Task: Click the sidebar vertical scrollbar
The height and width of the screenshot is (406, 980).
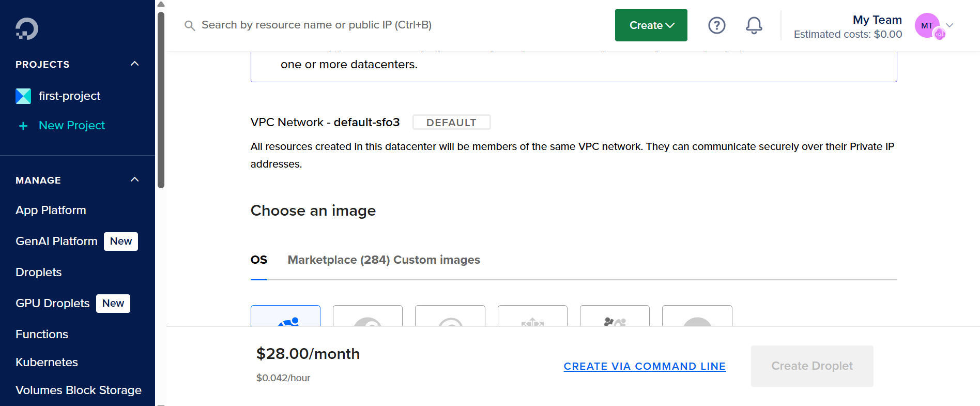Action: click(161, 100)
